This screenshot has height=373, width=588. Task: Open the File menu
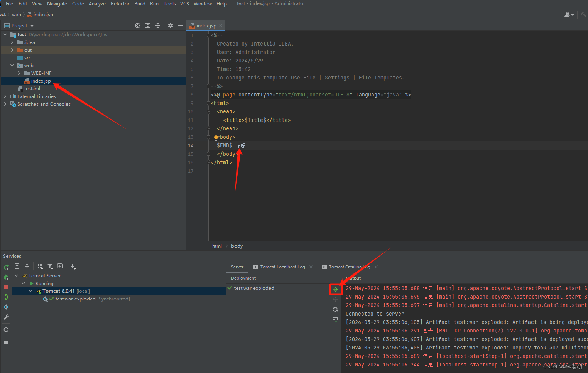(x=9, y=3)
